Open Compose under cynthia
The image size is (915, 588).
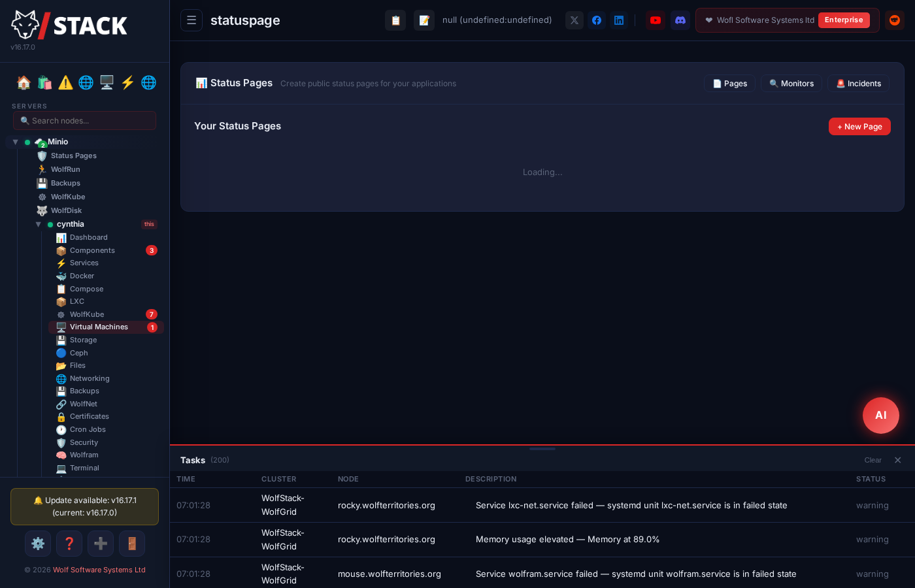pyautogui.click(x=86, y=289)
